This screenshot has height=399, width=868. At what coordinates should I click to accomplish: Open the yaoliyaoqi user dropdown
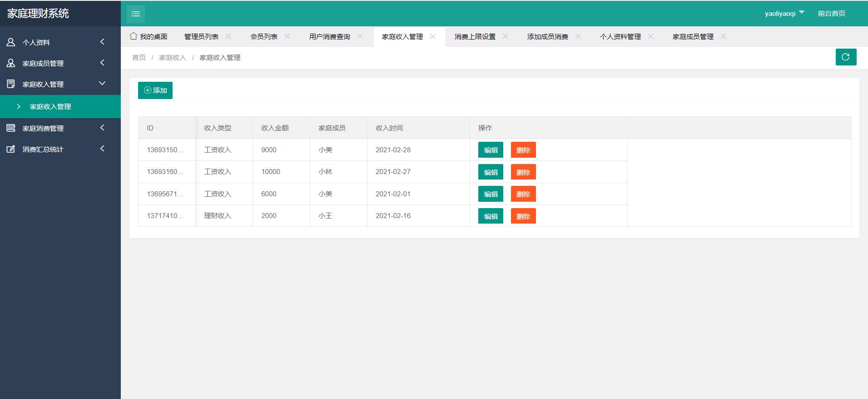coord(784,13)
